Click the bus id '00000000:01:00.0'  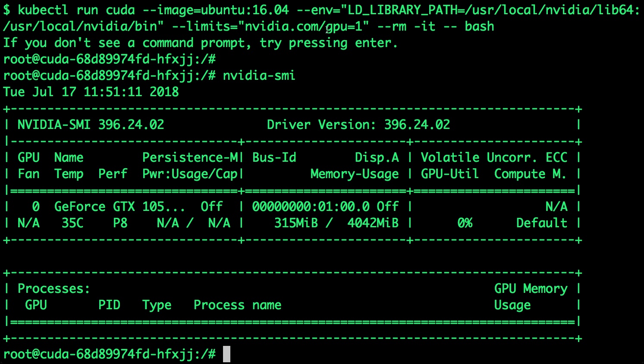(x=311, y=207)
